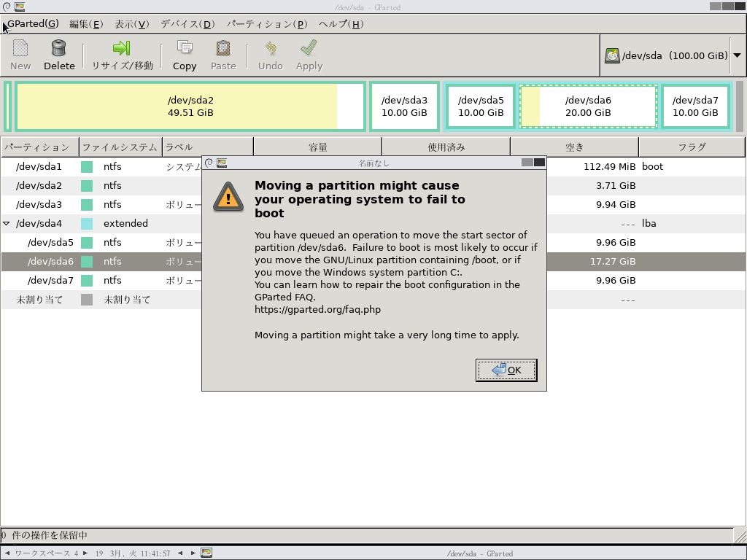The image size is (747, 560).
Task: Open the device selector dropdown arrow
Action: (x=737, y=55)
